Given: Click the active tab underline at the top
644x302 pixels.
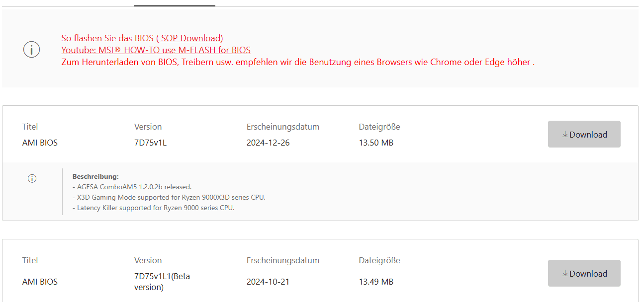Looking at the screenshot, I should point(174,5).
